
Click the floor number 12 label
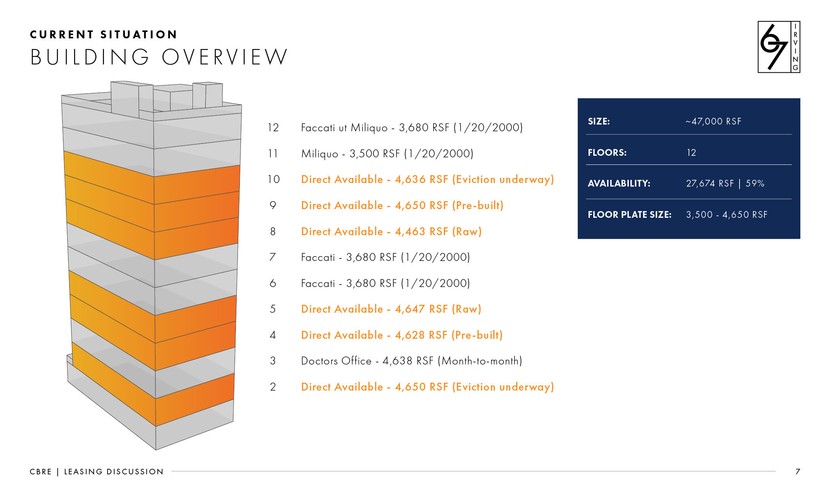(273, 128)
